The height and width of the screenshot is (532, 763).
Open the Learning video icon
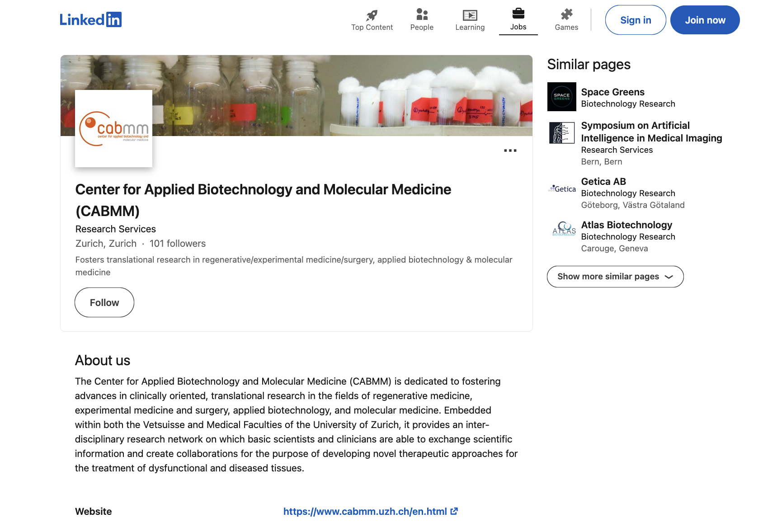tap(470, 15)
